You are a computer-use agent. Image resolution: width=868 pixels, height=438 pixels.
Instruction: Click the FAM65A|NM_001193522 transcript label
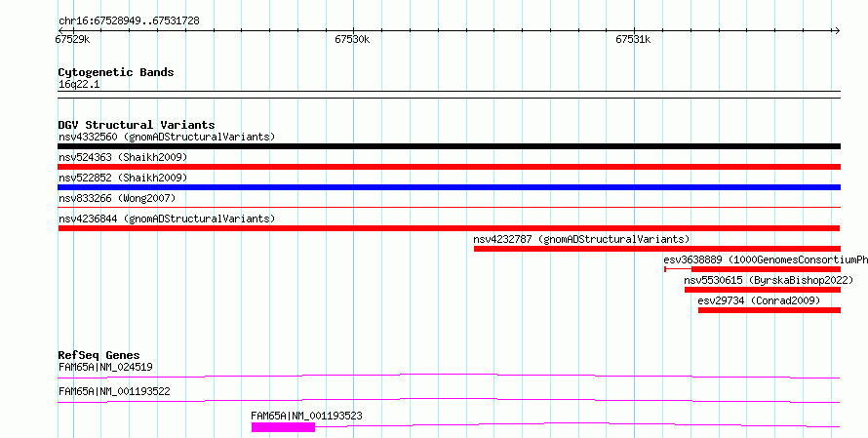114,391
